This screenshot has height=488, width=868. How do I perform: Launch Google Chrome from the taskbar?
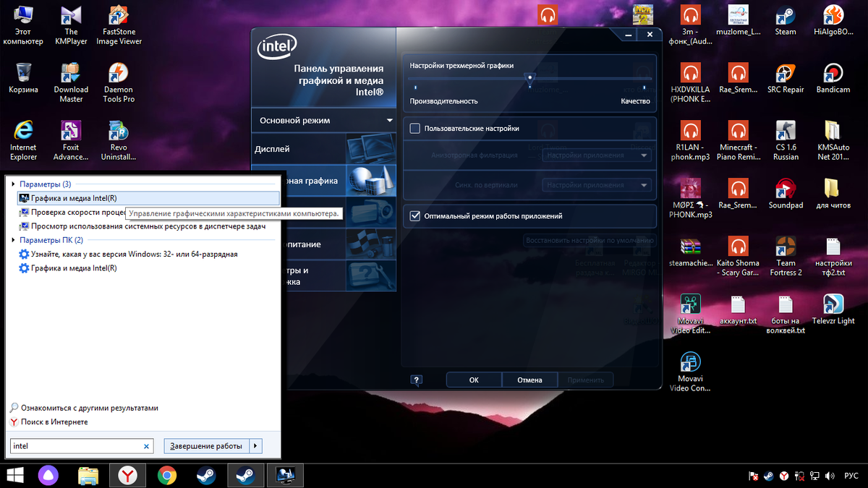coord(167,475)
